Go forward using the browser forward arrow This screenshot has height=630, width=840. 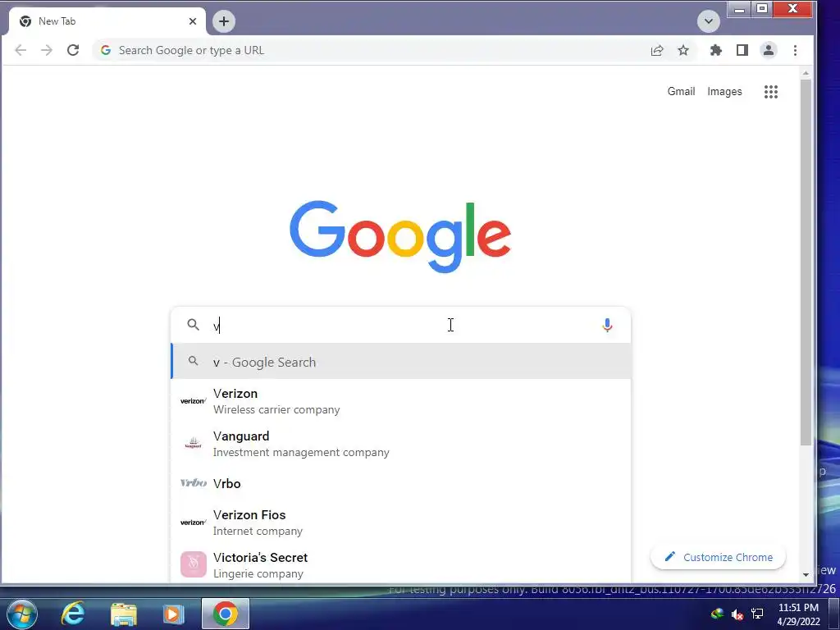coord(47,50)
